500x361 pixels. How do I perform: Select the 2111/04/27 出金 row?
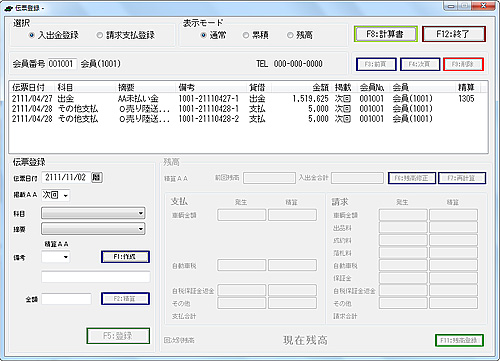(248, 99)
